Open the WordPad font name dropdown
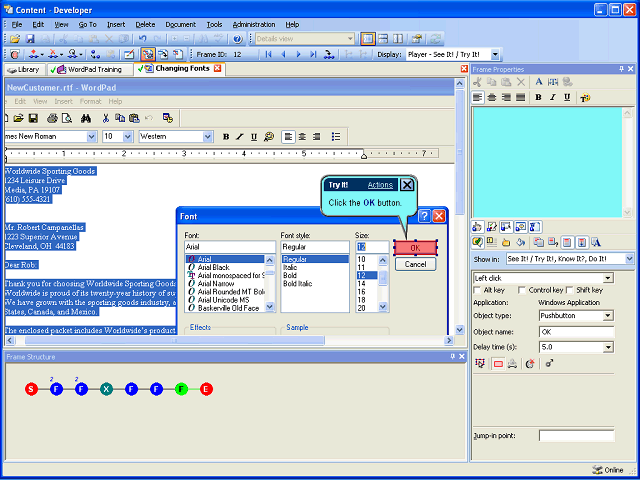 point(92,137)
